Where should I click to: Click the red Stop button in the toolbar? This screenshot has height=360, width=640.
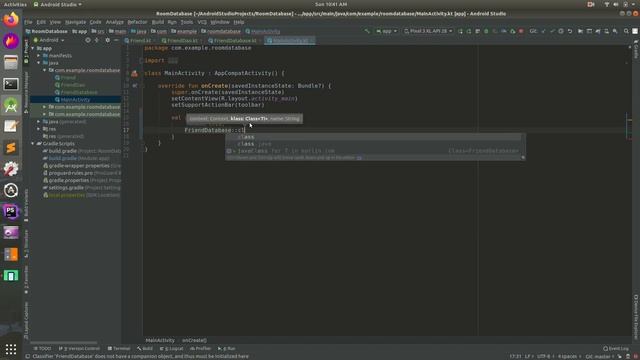tap(521, 31)
